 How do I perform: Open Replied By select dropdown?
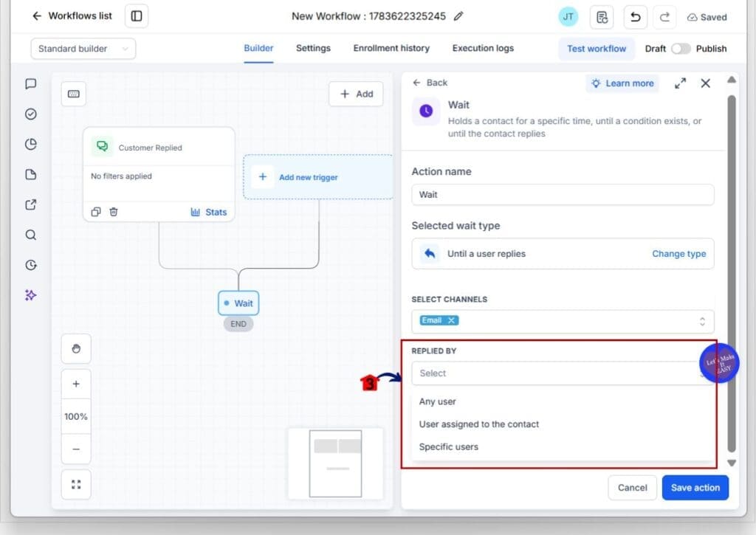tap(563, 373)
